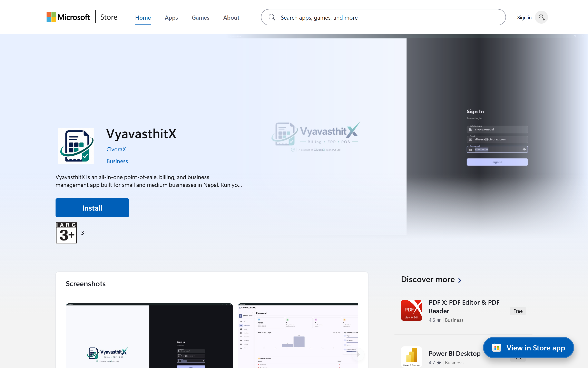Click the View in Store app button

coord(528,348)
